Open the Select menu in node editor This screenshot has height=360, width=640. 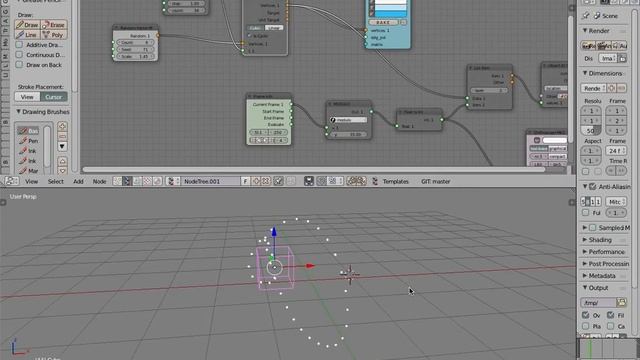(56, 182)
